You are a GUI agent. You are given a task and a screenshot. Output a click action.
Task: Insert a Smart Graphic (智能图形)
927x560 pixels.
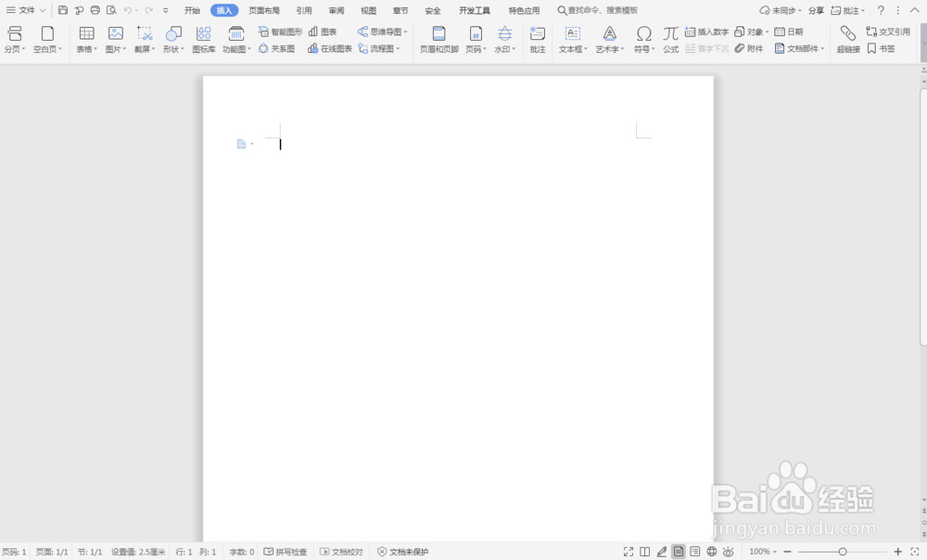280,32
